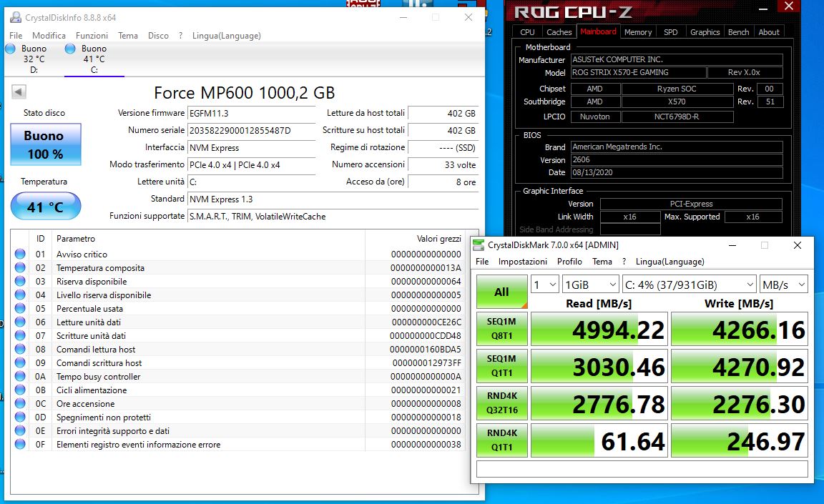Click the CrystalDiskInfo title bar icon
This screenshot has height=504, width=824.
tap(16, 17)
